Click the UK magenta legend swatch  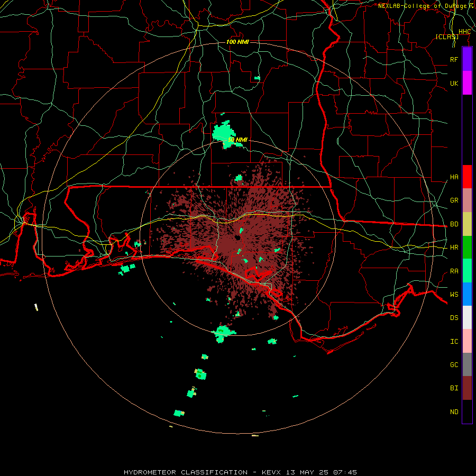tap(467, 83)
